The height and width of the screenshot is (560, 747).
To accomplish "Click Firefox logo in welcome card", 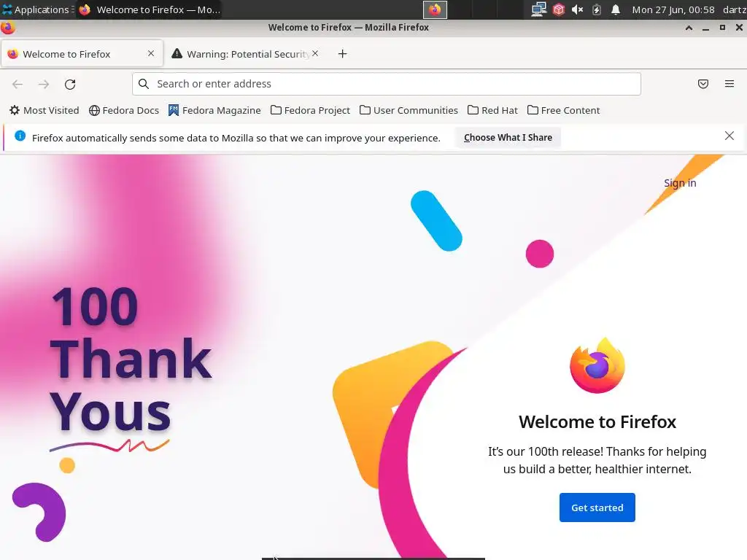I will click(x=597, y=365).
